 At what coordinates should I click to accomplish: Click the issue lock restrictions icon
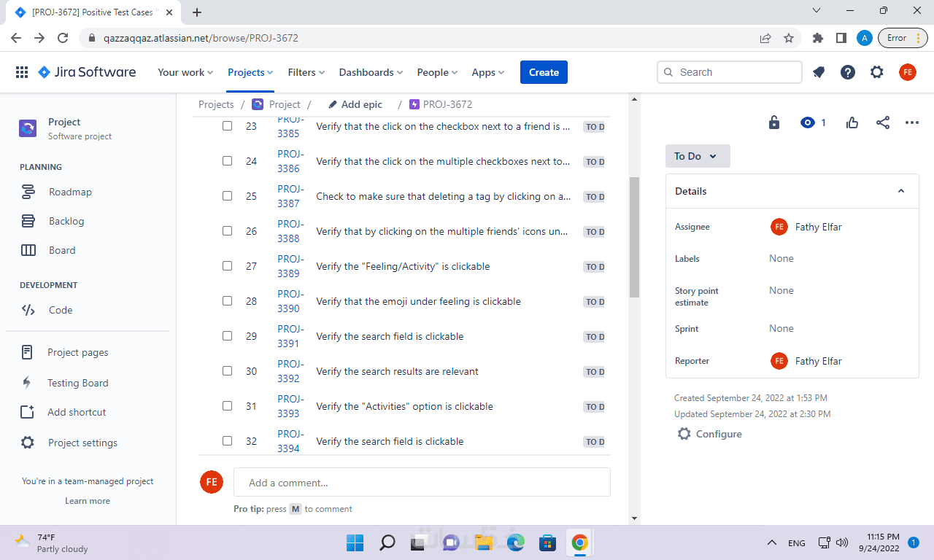(774, 122)
